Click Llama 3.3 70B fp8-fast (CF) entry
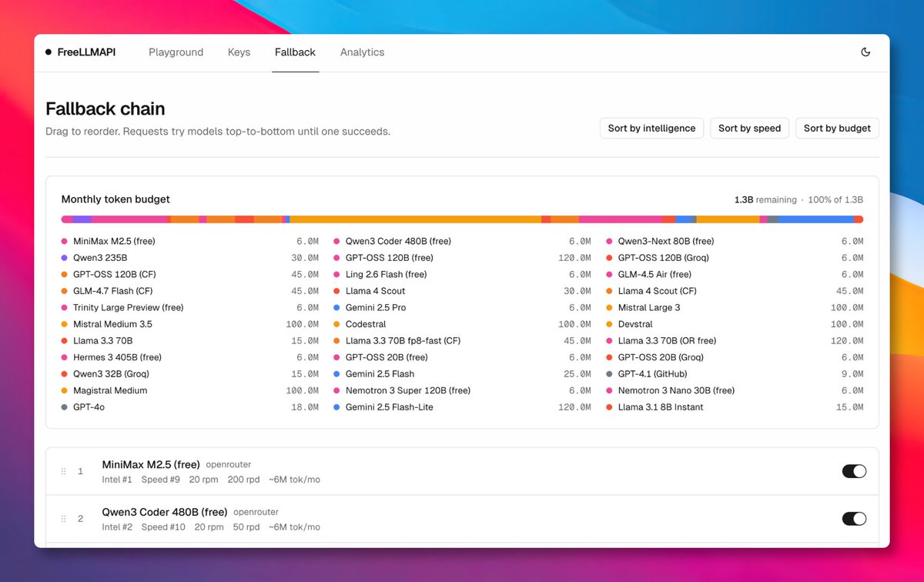 [403, 341]
